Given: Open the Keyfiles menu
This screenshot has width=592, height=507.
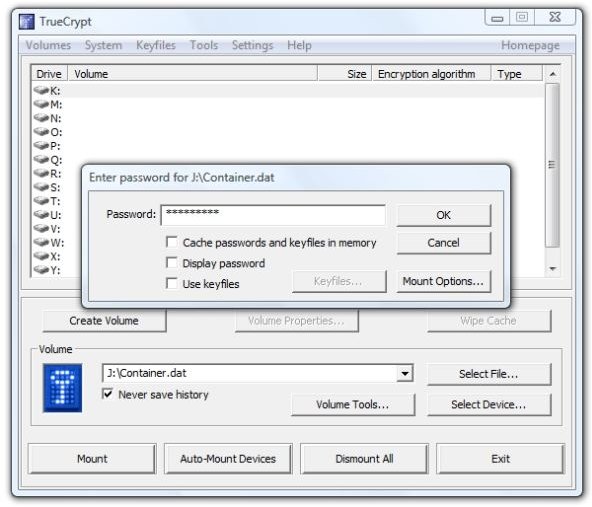Looking at the screenshot, I should tap(156, 45).
